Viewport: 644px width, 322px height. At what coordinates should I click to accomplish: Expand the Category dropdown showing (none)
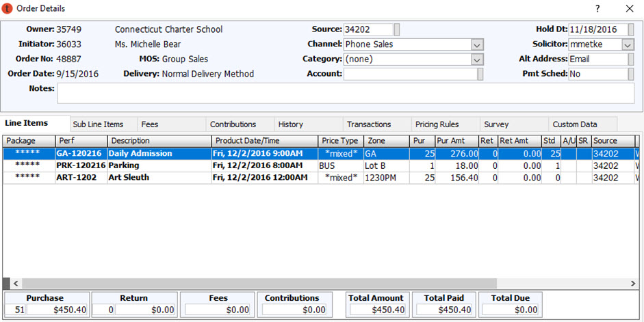476,59
